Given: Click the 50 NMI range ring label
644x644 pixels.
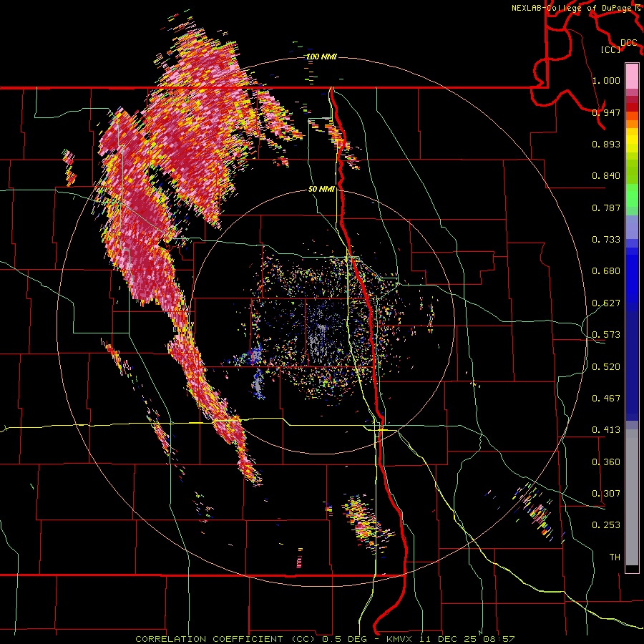Looking at the screenshot, I should 321,190.
